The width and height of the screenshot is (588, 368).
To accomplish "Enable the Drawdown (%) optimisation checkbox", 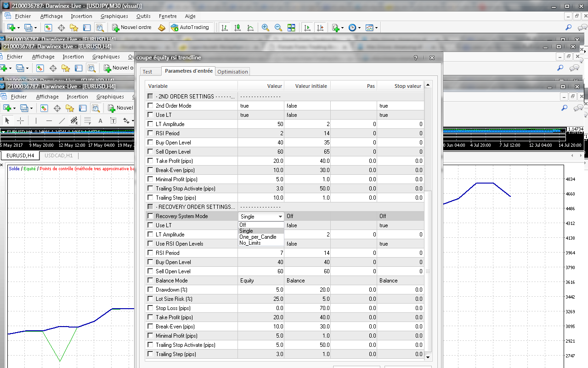I will pyautogui.click(x=150, y=290).
